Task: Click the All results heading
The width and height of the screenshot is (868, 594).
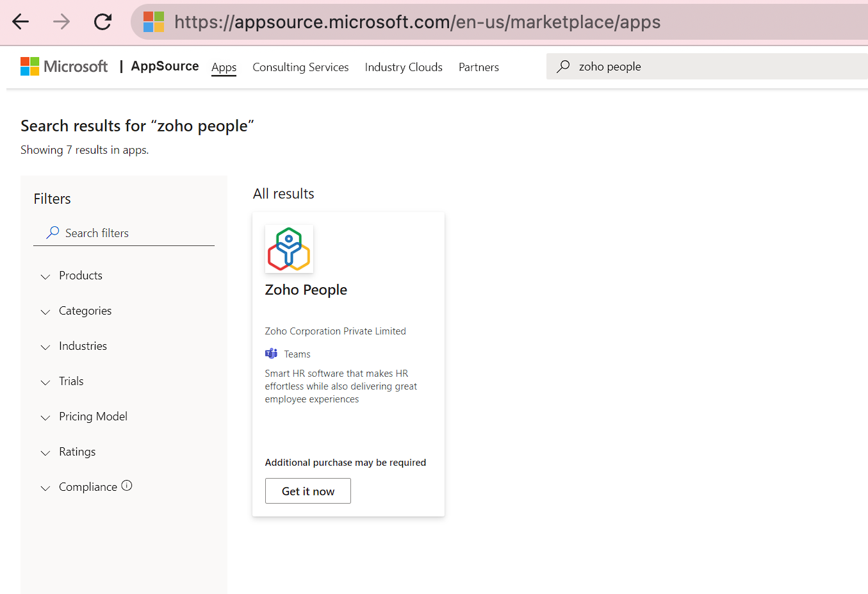Action: pos(284,194)
